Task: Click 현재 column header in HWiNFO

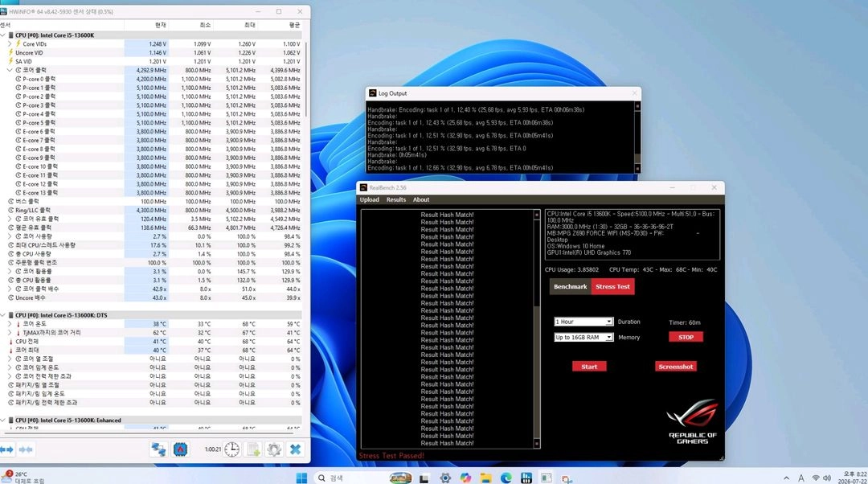Action: [x=160, y=25]
